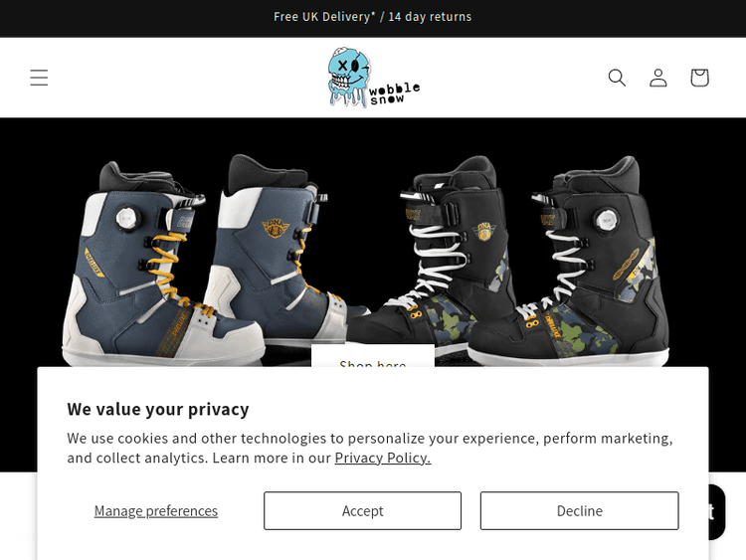Screen dimensions: 746x560
Task: Click the We value your privacy heading
Action: pyautogui.click(x=158, y=409)
